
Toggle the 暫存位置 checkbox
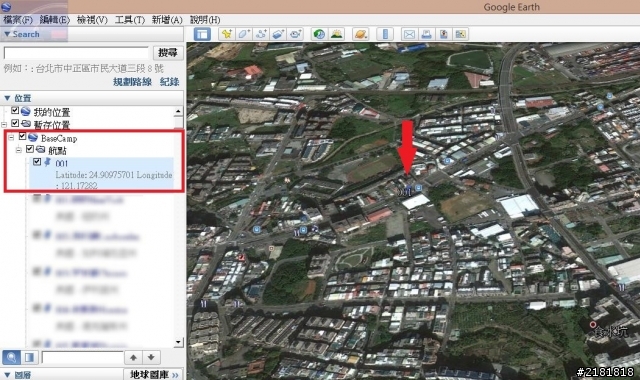[15, 122]
